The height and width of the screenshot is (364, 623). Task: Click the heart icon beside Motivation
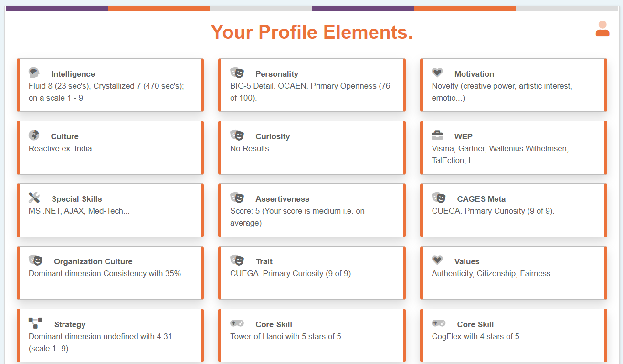coord(437,73)
